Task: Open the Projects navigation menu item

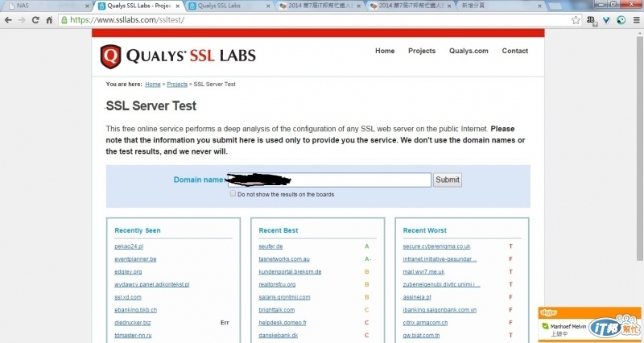Action: pyautogui.click(x=422, y=51)
